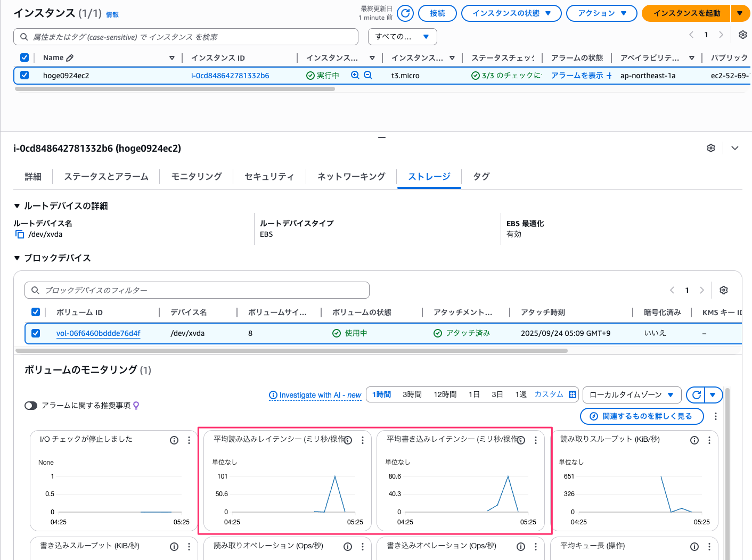Focus ブロックデバイスのフィルター input
Image resolution: width=752 pixels, height=560 pixels.
click(197, 290)
